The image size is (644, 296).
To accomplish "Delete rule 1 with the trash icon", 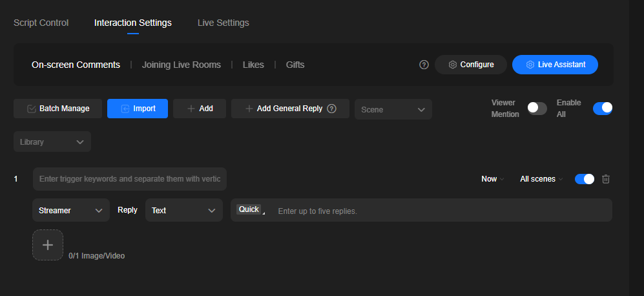I will click(606, 179).
